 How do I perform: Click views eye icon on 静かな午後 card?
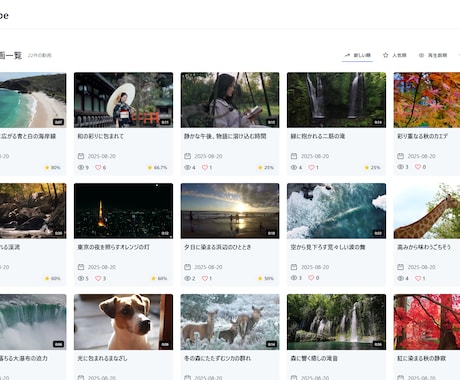click(x=187, y=167)
